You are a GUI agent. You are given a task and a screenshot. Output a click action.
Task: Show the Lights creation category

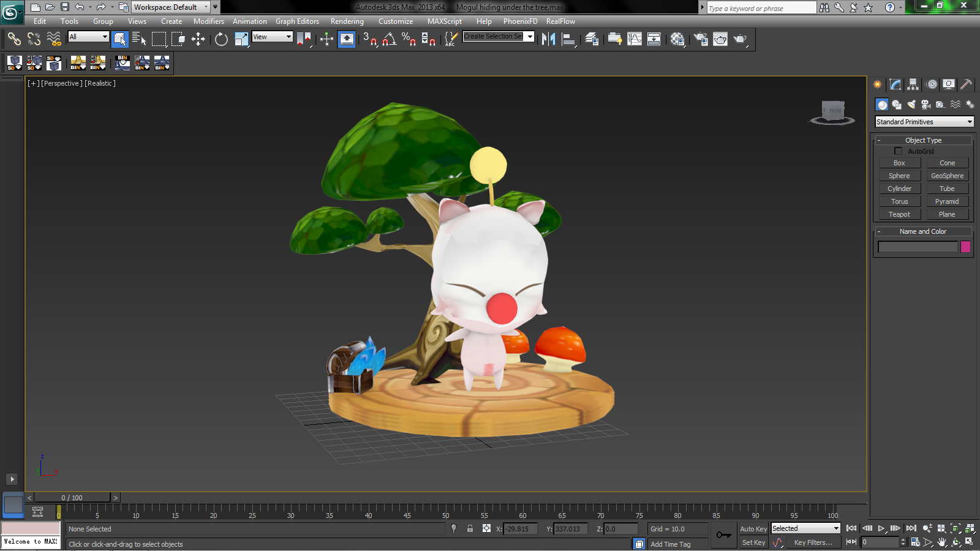click(911, 105)
